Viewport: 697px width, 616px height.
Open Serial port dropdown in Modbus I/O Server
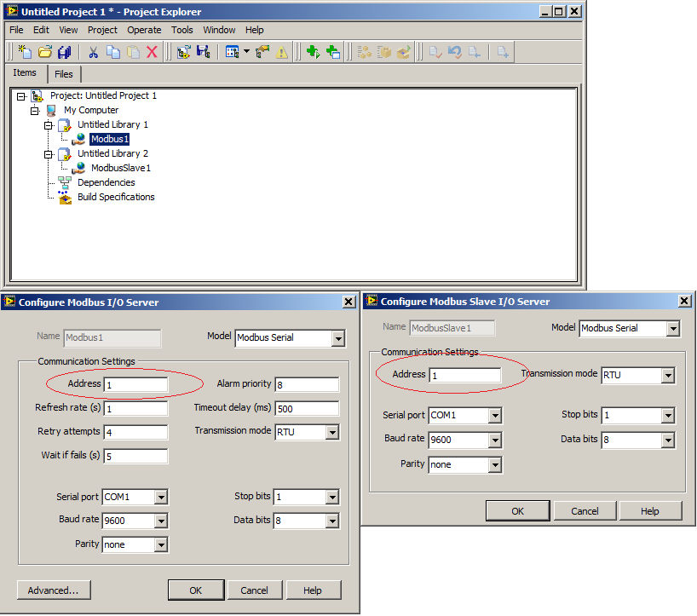click(161, 498)
